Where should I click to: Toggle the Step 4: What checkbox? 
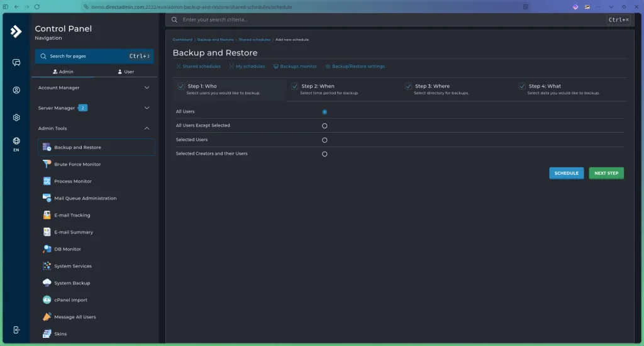click(522, 86)
